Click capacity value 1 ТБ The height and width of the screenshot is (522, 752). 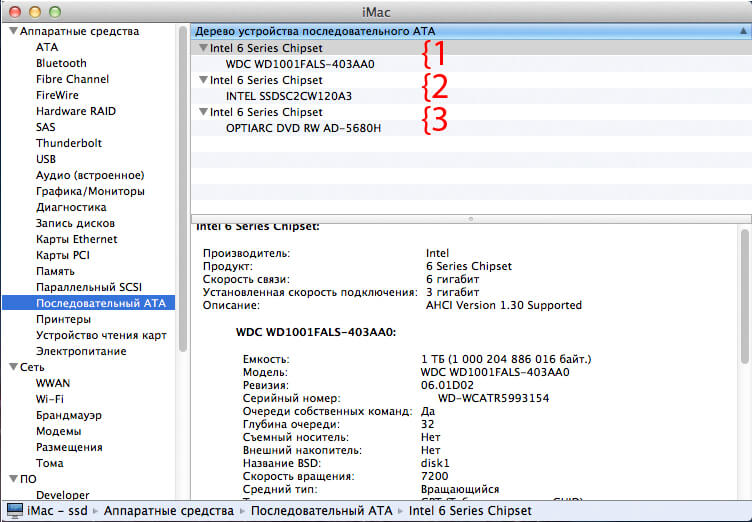[x=506, y=359]
